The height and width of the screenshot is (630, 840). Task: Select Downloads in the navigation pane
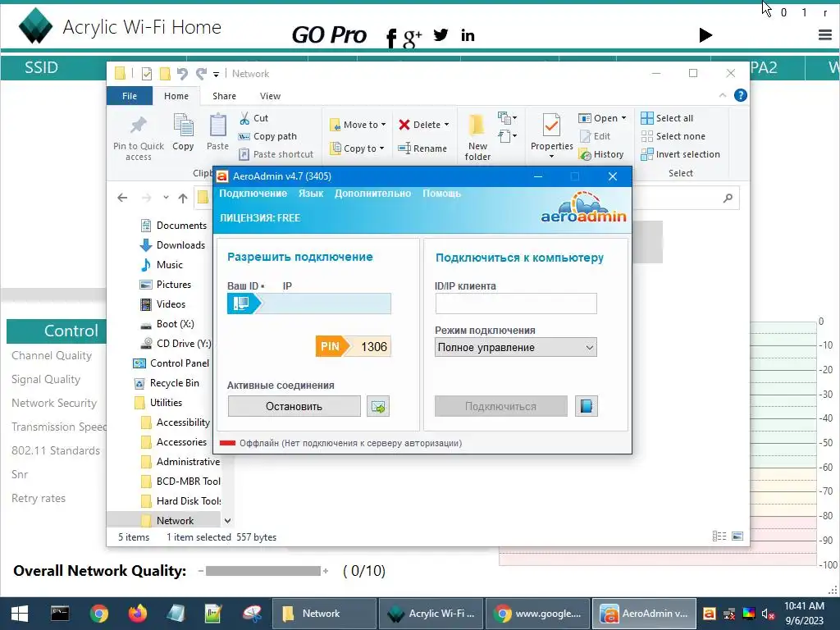(172, 245)
